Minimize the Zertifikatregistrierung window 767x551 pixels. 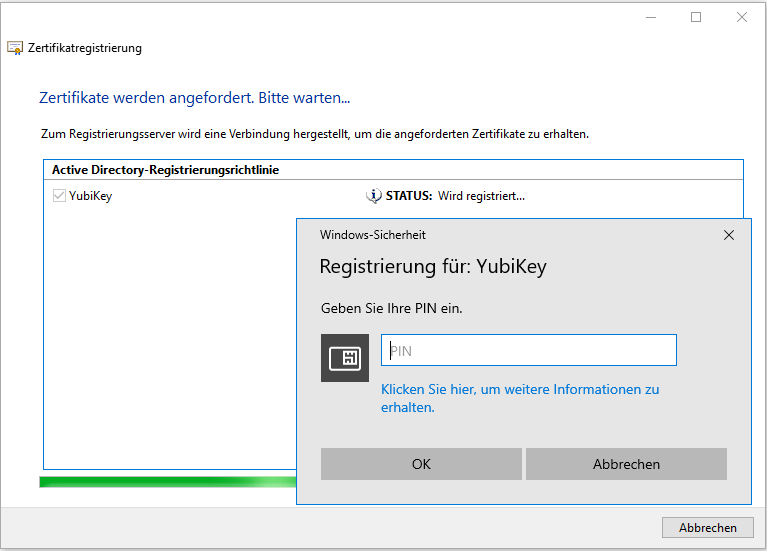click(x=651, y=17)
